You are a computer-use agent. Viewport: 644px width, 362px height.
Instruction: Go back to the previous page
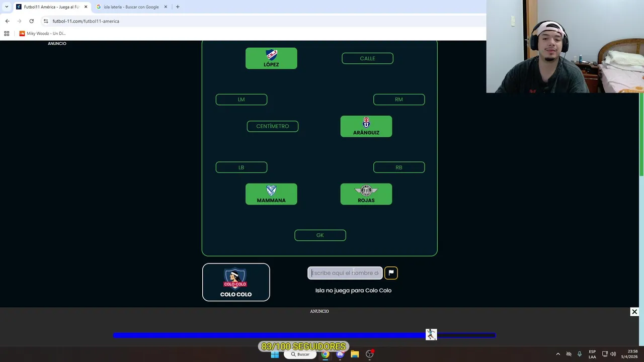pyautogui.click(x=7, y=21)
